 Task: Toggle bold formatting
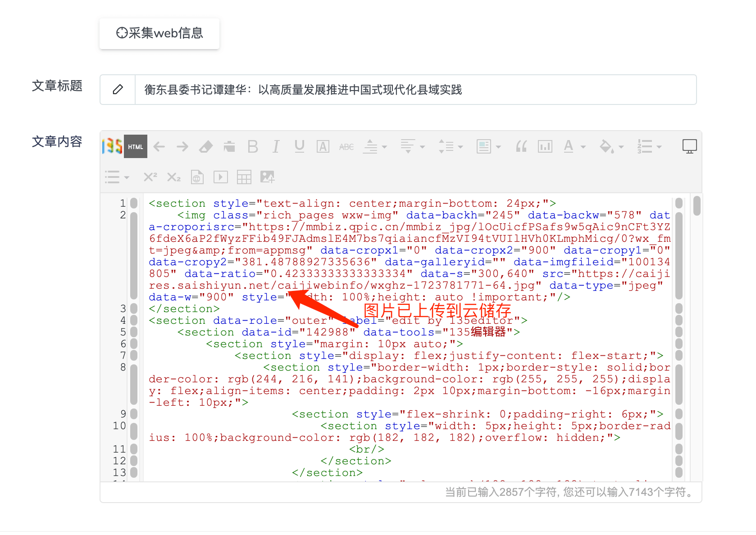click(x=253, y=146)
